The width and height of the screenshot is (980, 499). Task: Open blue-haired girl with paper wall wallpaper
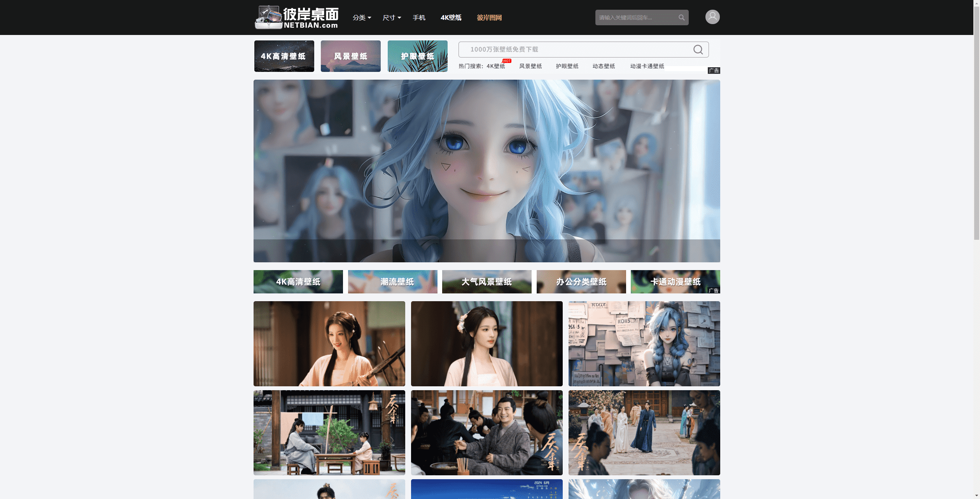click(x=644, y=344)
